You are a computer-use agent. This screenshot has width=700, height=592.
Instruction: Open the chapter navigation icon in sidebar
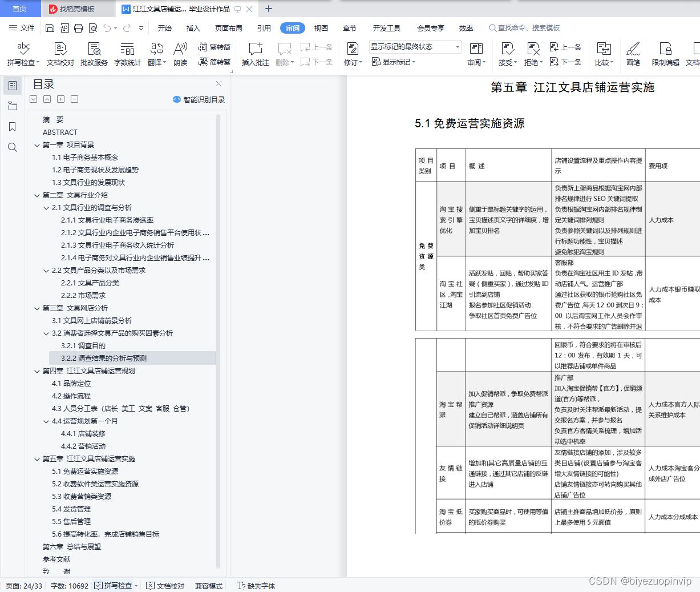click(13, 106)
